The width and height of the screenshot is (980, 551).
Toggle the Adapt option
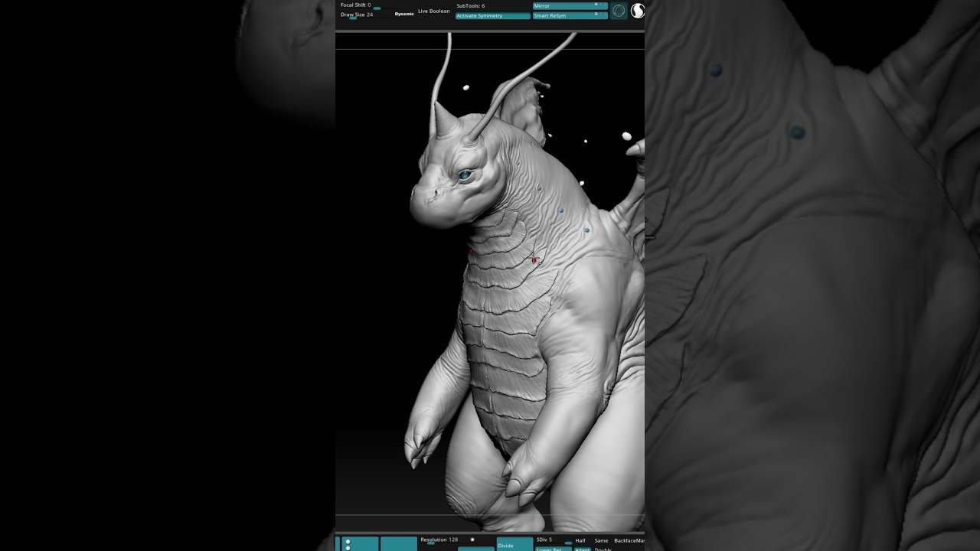point(583,549)
